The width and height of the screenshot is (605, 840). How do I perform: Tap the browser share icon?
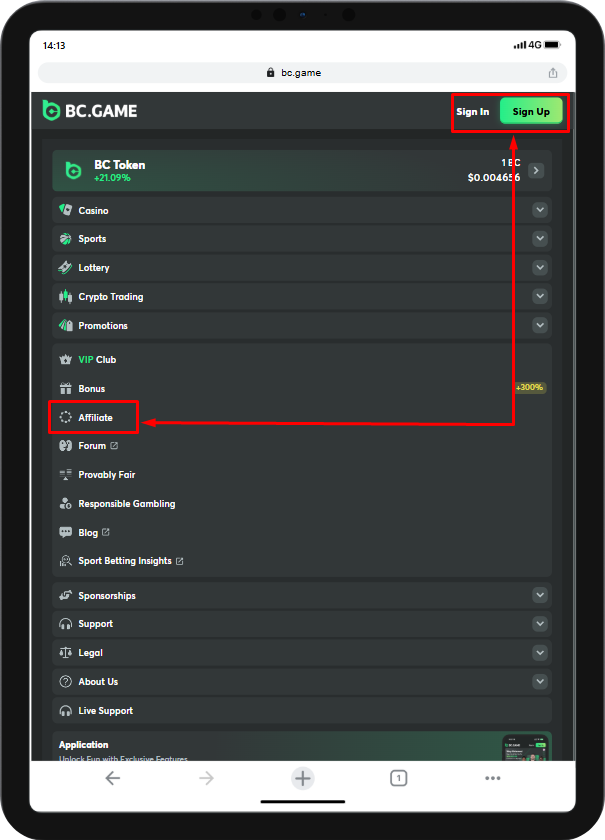click(x=553, y=73)
